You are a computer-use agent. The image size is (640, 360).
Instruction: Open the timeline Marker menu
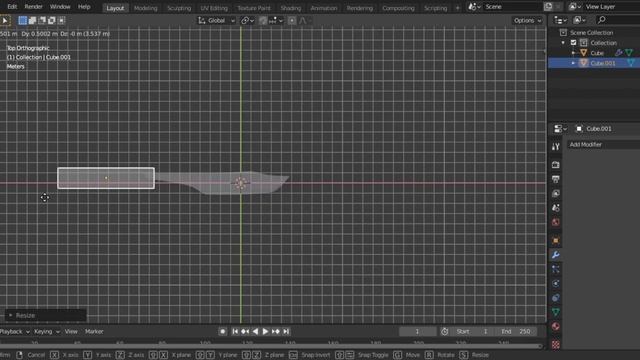tap(94, 332)
